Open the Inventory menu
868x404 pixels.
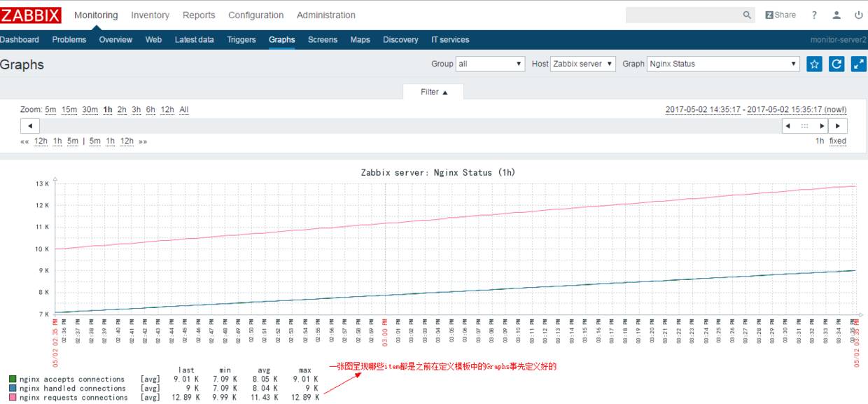pos(150,15)
